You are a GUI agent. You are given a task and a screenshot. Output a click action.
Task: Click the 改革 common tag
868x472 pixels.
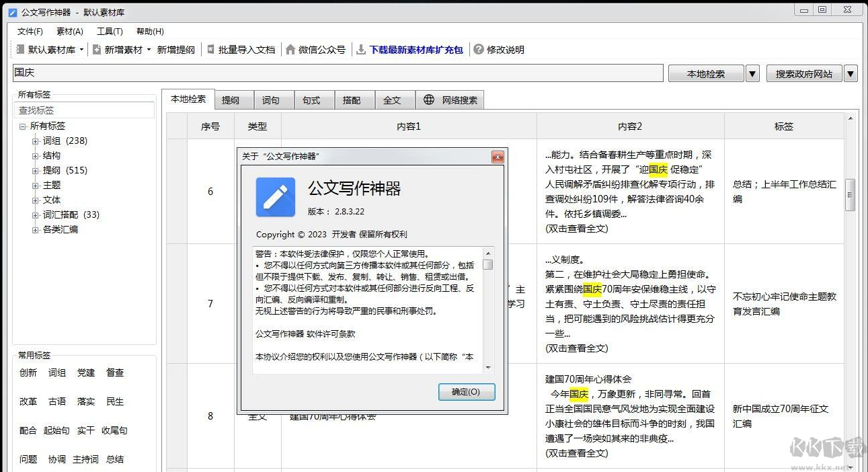tap(28, 401)
